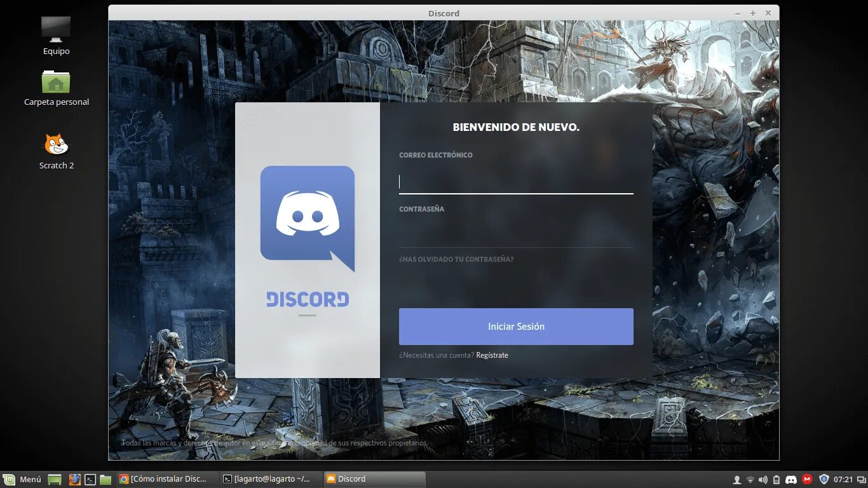Image resolution: width=868 pixels, height=488 pixels.
Task: Open the Menú button in the taskbar
Action: (22, 480)
